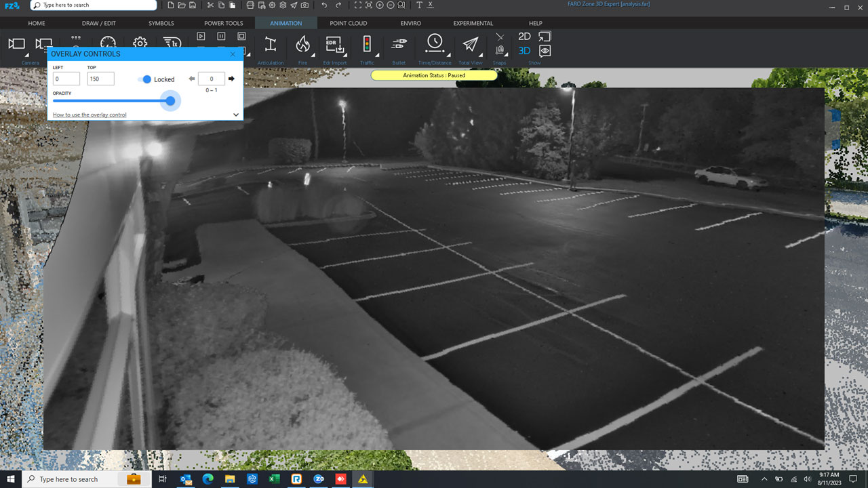Image resolution: width=868 pixels, height=488 pixels.
Task: Click the Left position input field
Action: [x=66, y=79]
